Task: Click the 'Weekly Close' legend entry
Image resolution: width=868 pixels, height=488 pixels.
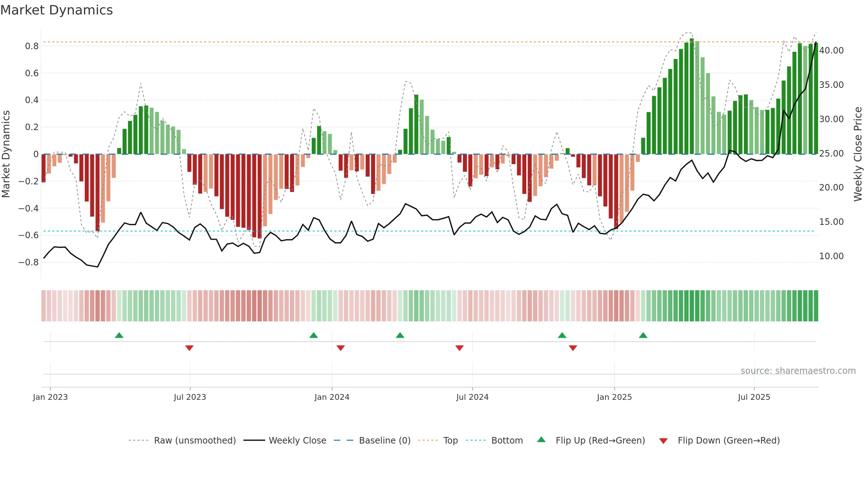Action: click(285, 440)
